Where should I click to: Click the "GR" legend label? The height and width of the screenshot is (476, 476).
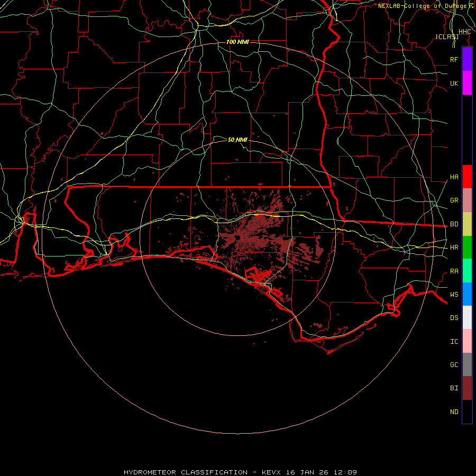tap(454, 200)
